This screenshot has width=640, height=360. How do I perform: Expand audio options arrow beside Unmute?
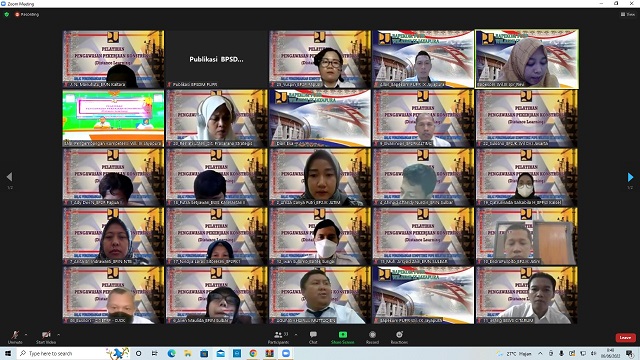coord(26,335)
